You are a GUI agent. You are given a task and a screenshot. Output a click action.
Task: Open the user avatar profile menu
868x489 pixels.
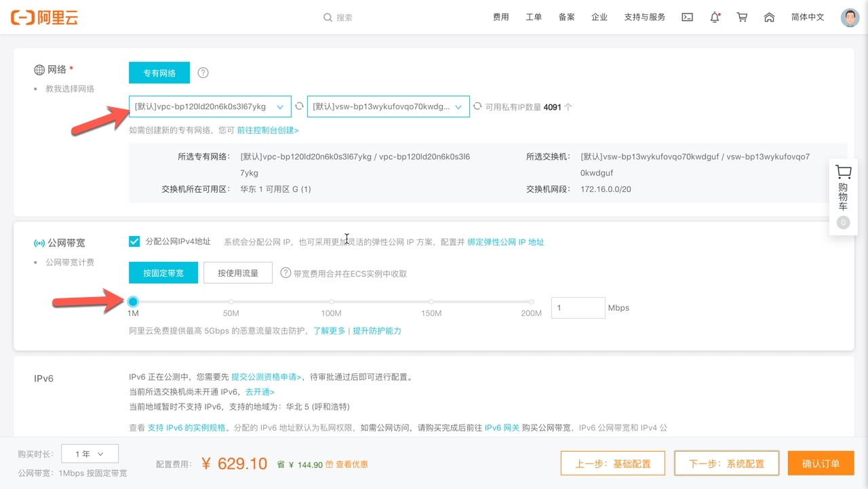click(x=850, y=18)
